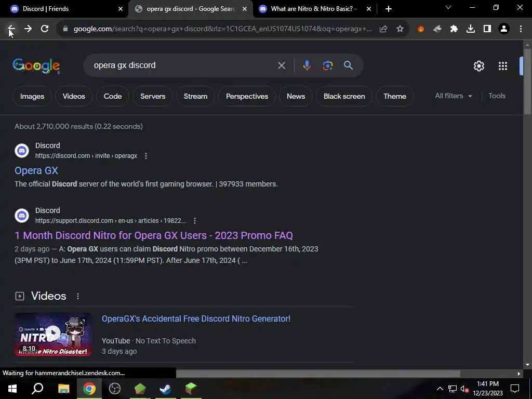This screenshot has width=532, height=399.
Task: Open more options for the support.discord.com result
Action: click(x=195, y=221)
